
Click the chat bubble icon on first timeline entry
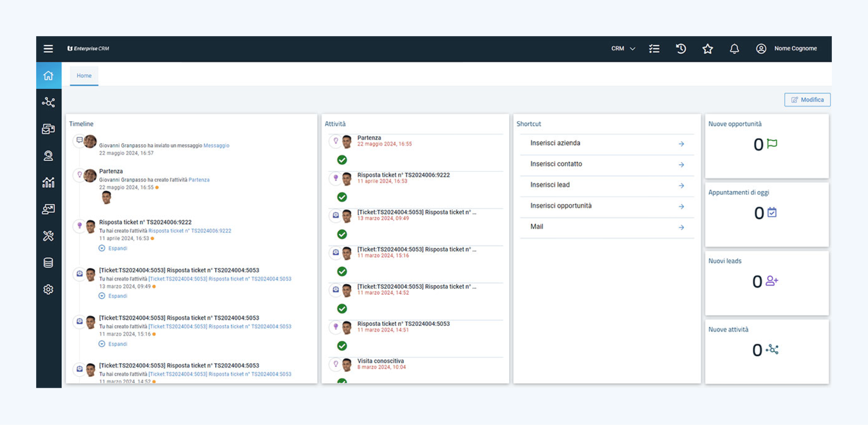pos(79,140)
